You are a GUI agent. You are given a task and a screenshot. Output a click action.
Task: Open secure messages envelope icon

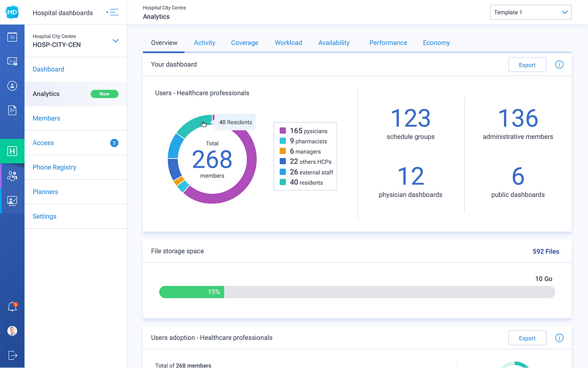pyautogui.click(x=12, y=61)
